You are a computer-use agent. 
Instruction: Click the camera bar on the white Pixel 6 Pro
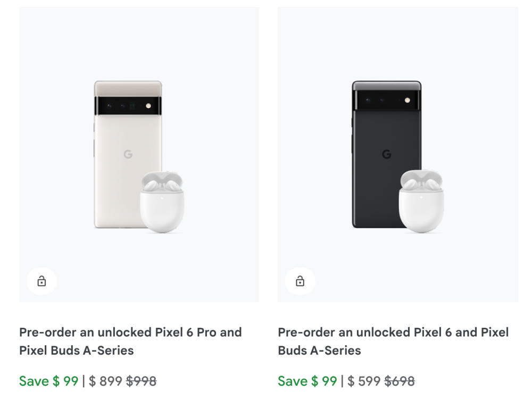pos(128,106)
